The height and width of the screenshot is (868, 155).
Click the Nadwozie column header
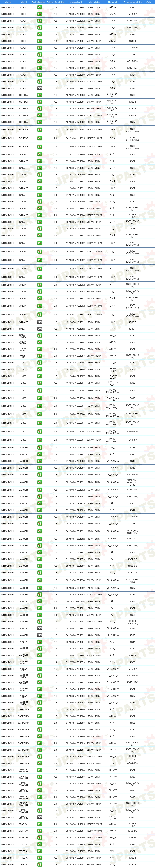[x=113, y=2]
